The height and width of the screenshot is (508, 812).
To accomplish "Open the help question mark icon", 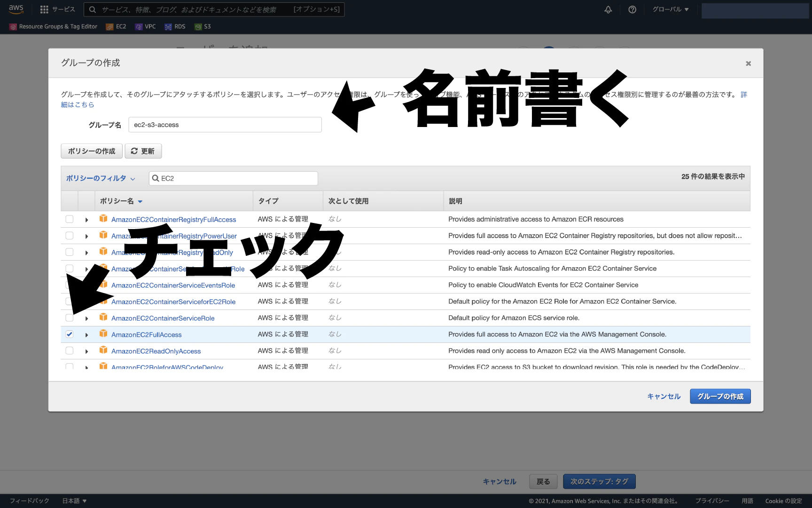I will [x=632, y=9].
